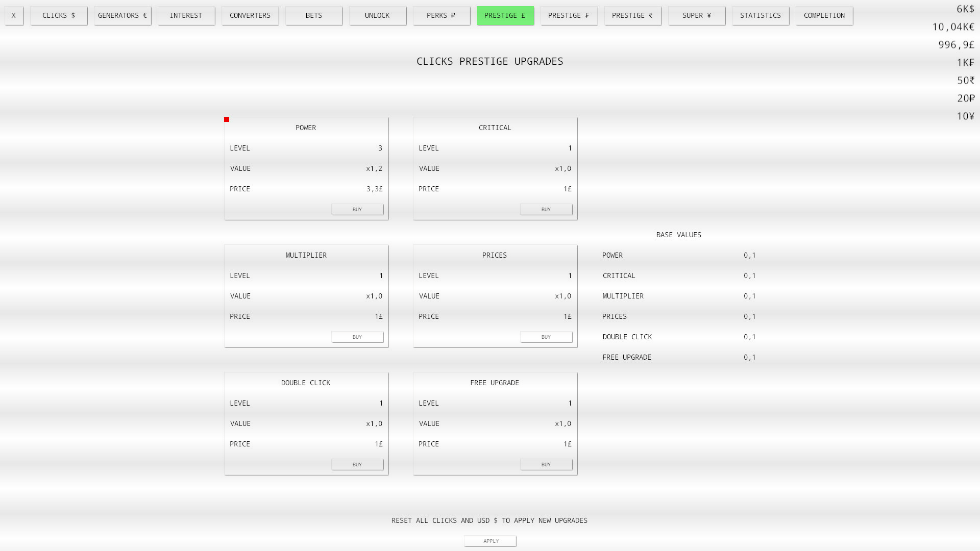Buy the MULTIPLIER upgrade
Viewport: 980px width, 551px height.
click(x=357, y=337)
